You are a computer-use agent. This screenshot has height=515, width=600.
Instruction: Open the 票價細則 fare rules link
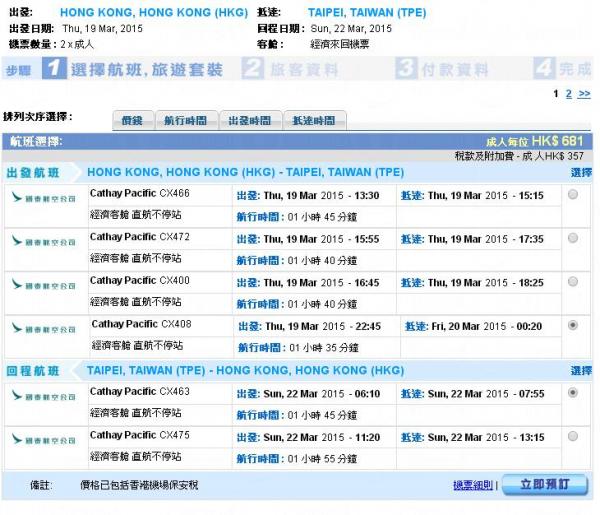click(x=473, y=485)
